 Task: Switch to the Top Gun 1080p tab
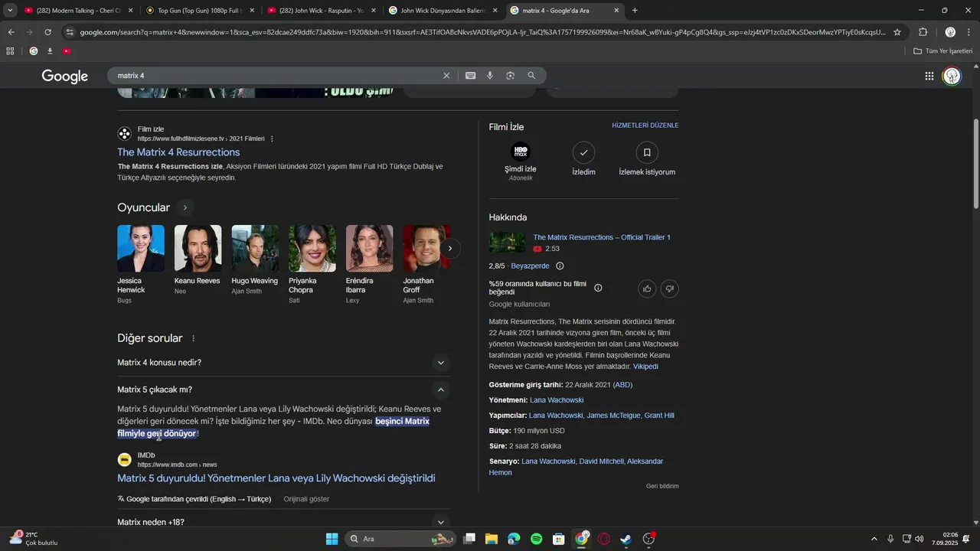201,11
